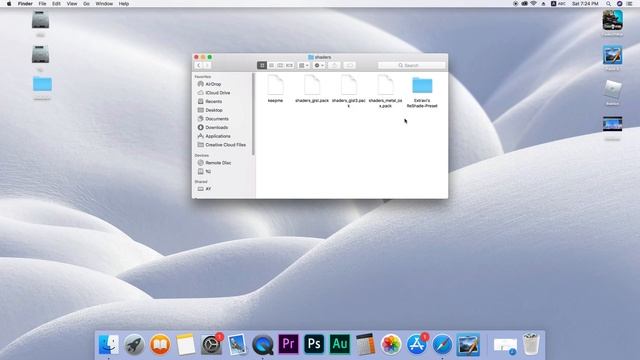Launch Adobe Photoshop from Dock
Image resolution: width=640 pixels, height=360 pixels.
click(x=314, y=344)
